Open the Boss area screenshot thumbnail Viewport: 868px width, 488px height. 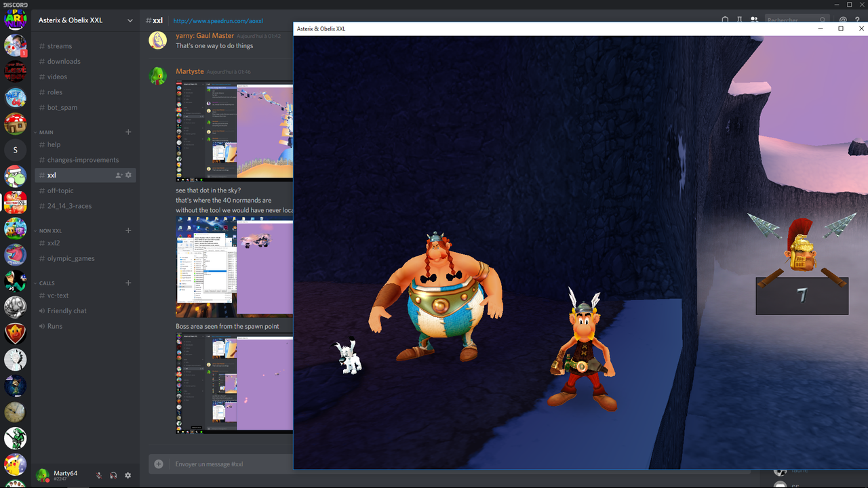click(235, 383)
